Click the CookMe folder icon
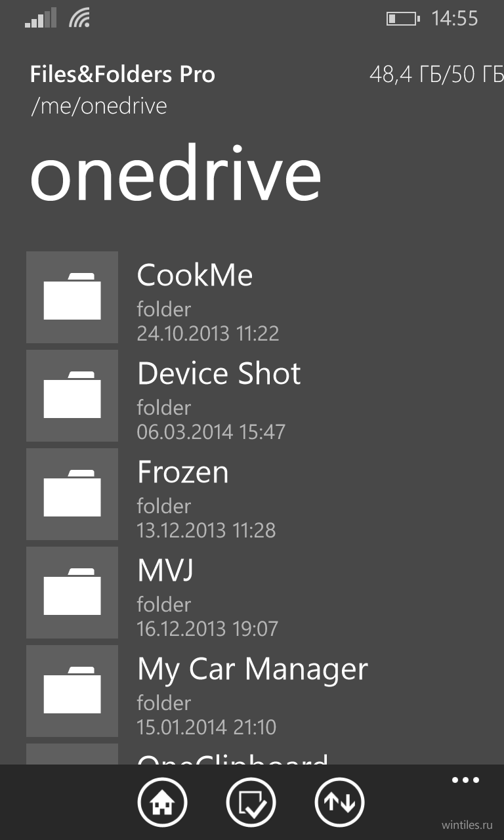 (72, 297)
